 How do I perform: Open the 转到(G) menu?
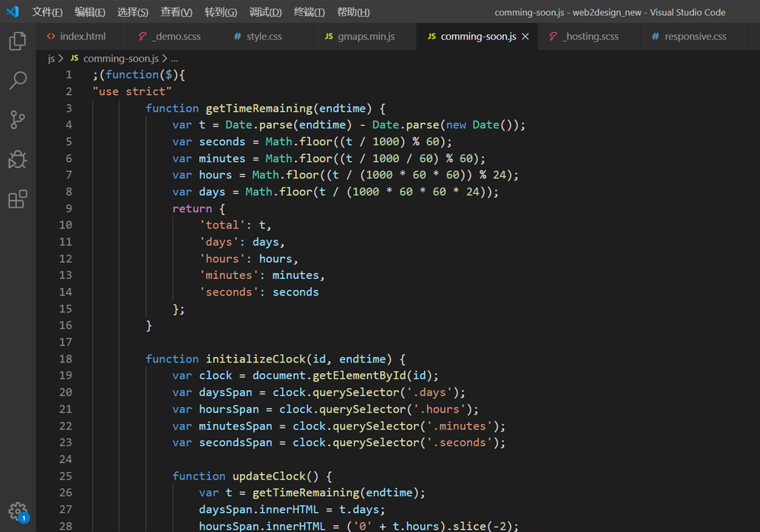tap(220, 12)
